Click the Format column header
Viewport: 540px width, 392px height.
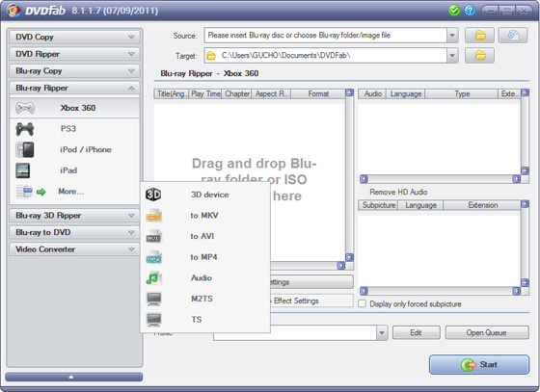click(318, 93)
